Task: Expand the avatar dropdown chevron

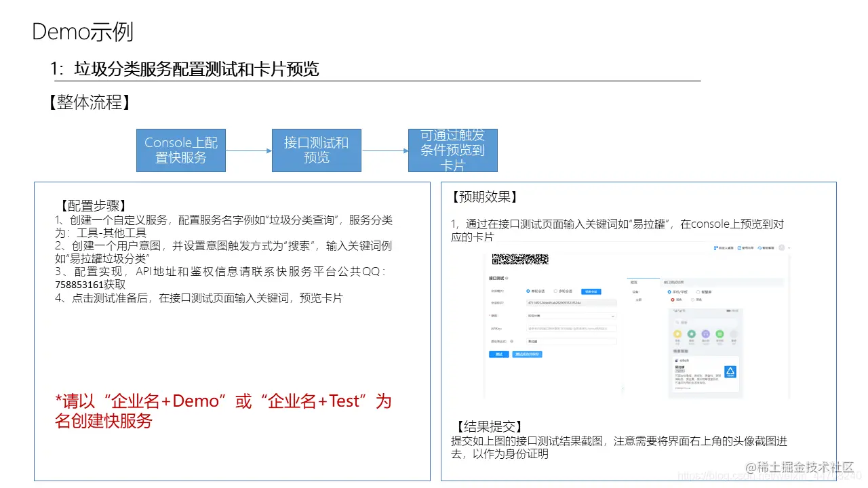Action: 789,249
